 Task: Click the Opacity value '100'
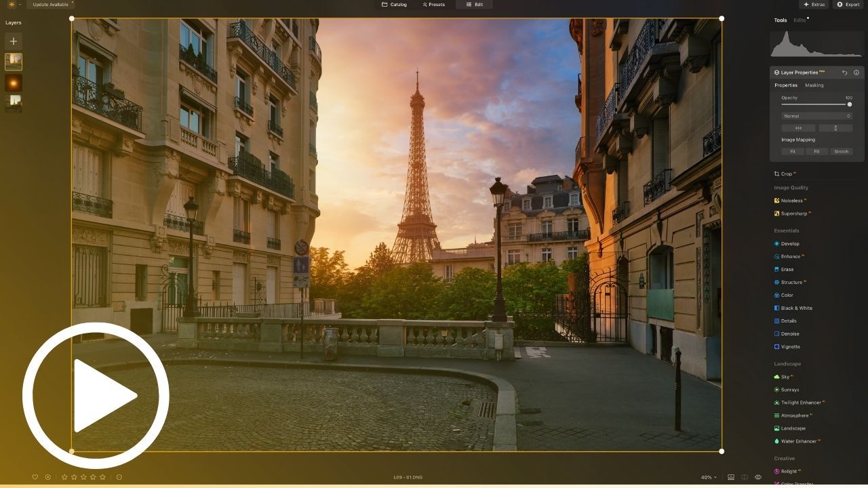tap(849, 98)
